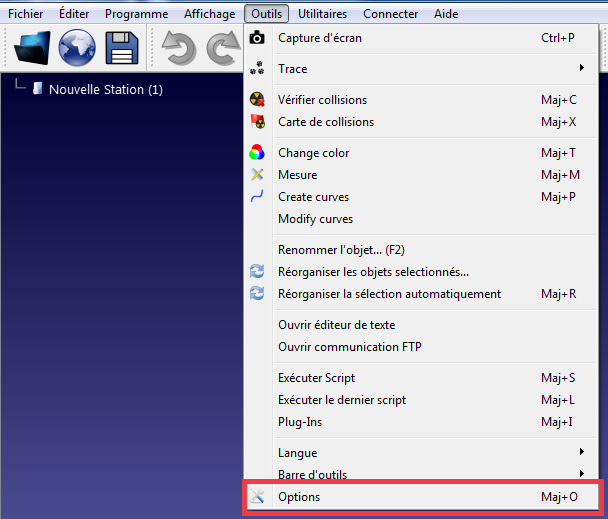
Task: Select Nouvelle Station (1) in tree
Action: point(105,90)
